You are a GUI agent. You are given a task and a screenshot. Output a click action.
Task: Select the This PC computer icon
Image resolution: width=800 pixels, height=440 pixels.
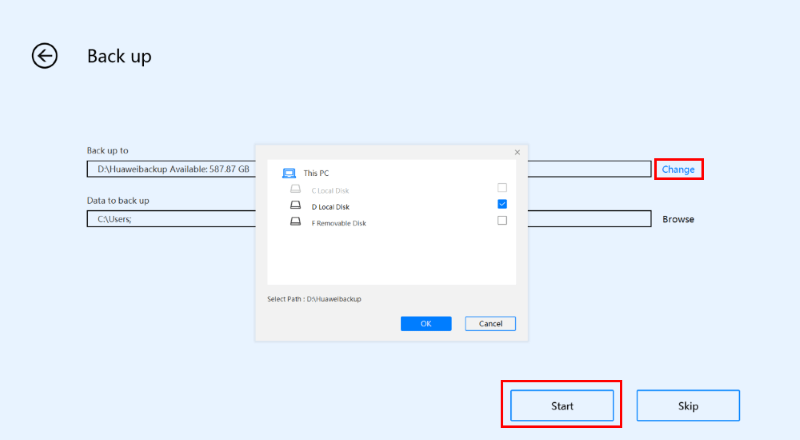point(289,174)
